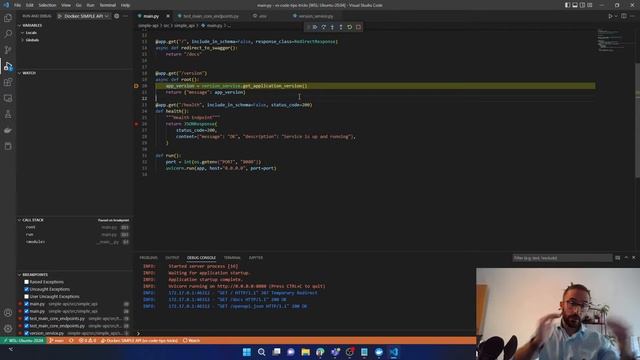The height and width of the screenshot is (360, 640).
Task: Restart the debug session
Action: (350, 27)
